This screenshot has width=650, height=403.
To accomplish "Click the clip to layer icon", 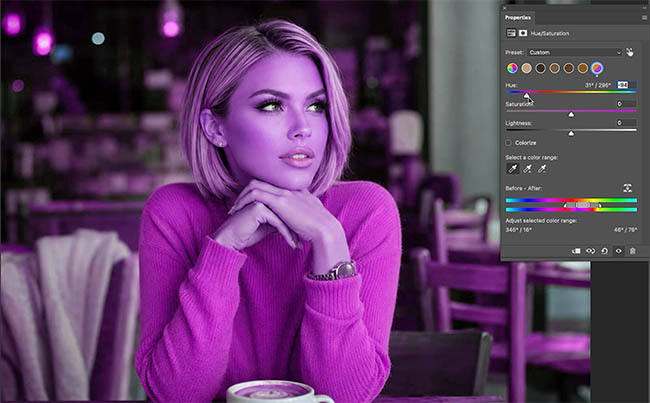I will (576, 251).
